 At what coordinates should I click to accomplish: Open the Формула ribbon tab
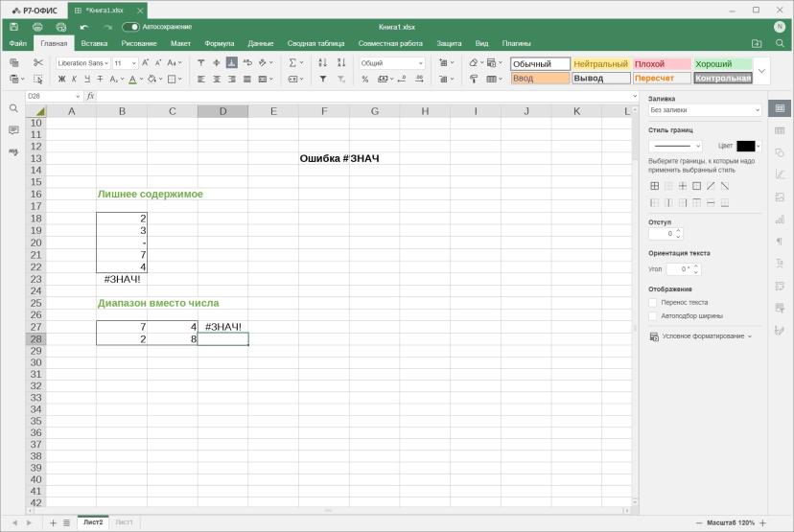[x=220, y=43]
